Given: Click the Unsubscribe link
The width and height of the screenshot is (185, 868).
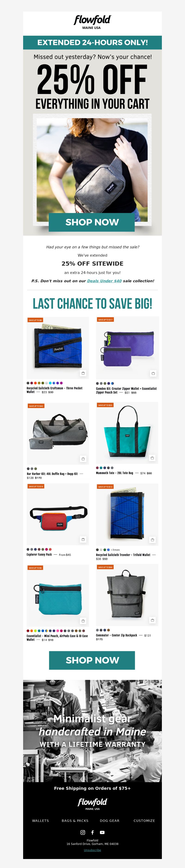Looking at the screenshot, I should [92, 850].
